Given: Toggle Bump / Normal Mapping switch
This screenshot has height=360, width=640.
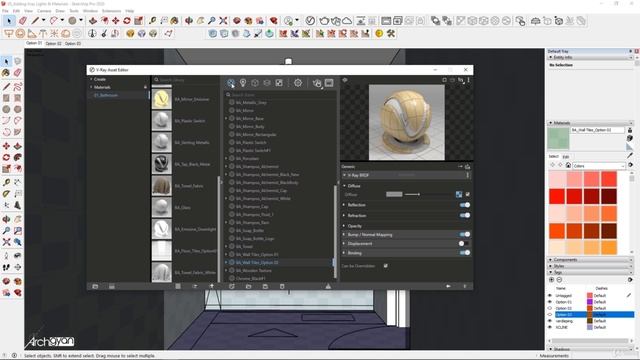Looking at the screenshot, I should 464,234.
